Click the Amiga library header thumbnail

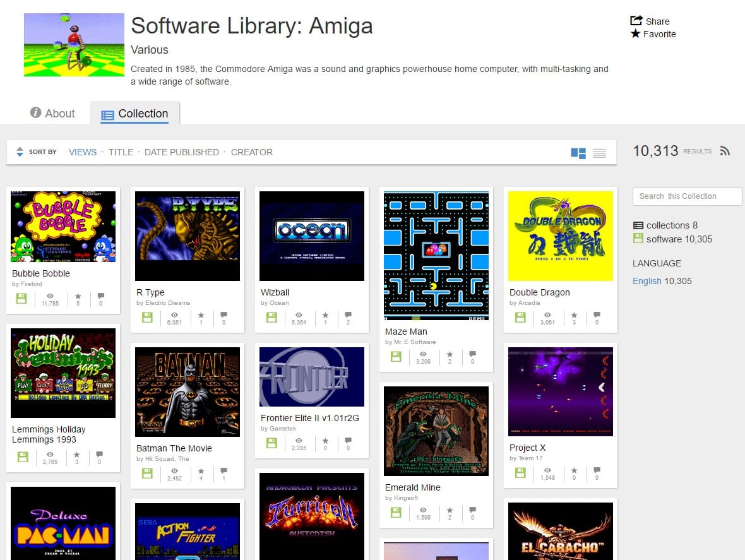[74, 45]
